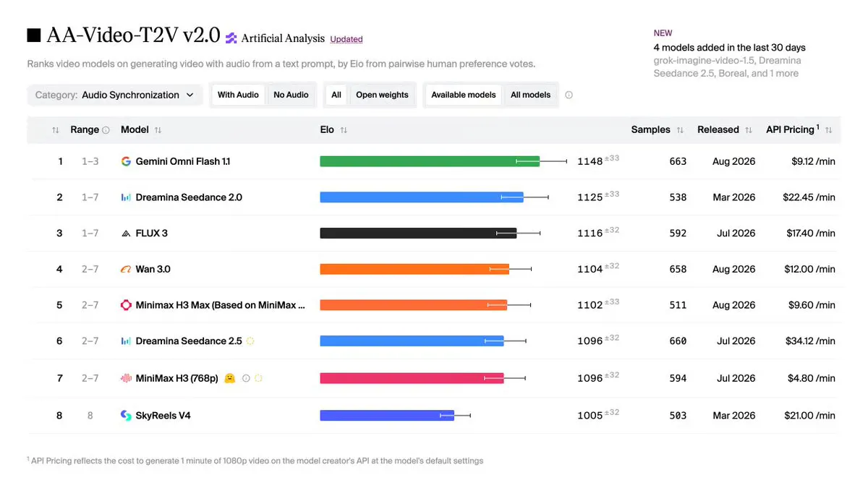Click the $21.00 /min price
Viewport: 868px width, 488px height.
(809, 416)
